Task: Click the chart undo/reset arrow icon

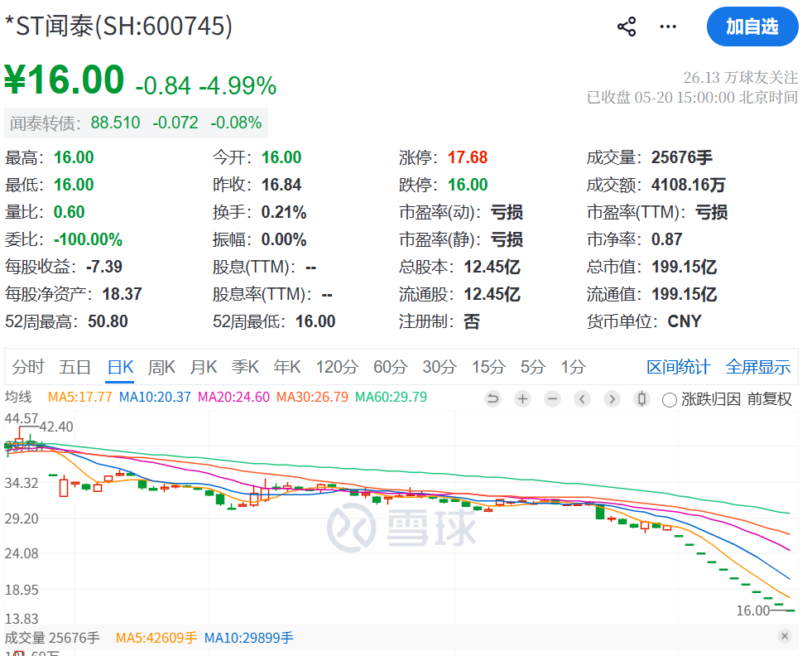Action: tap(493, 399)
